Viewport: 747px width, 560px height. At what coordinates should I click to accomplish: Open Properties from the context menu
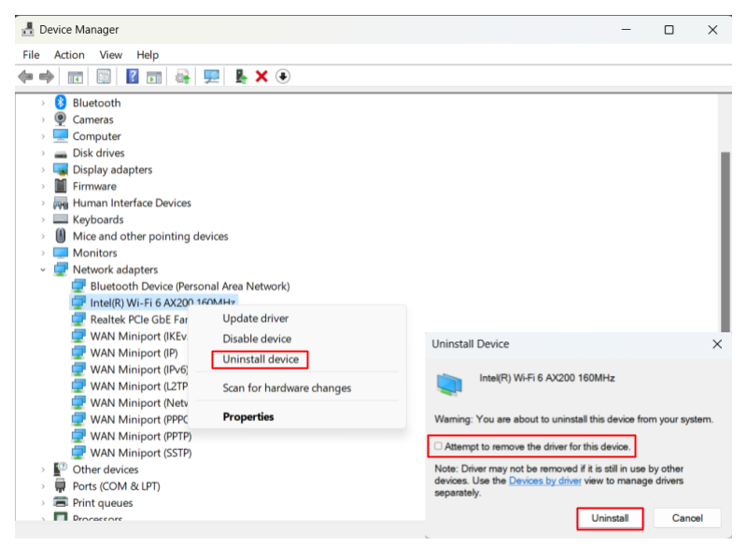tap(248, 416)
